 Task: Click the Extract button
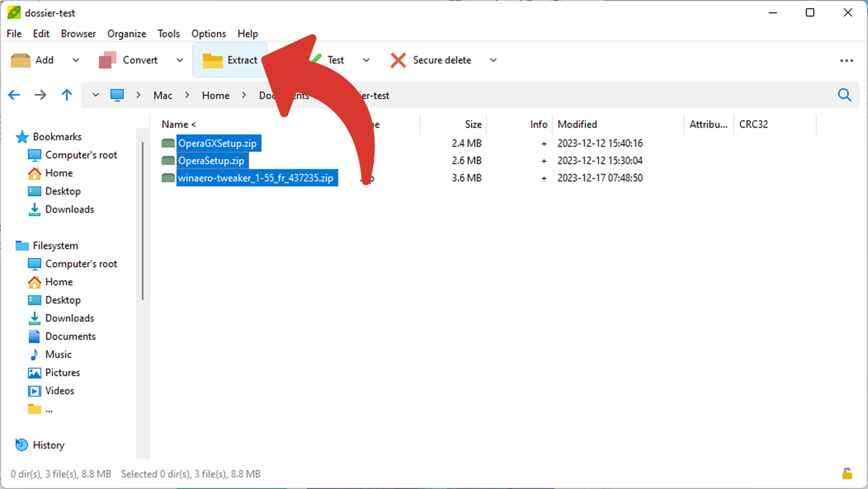[x=230, y=60]
